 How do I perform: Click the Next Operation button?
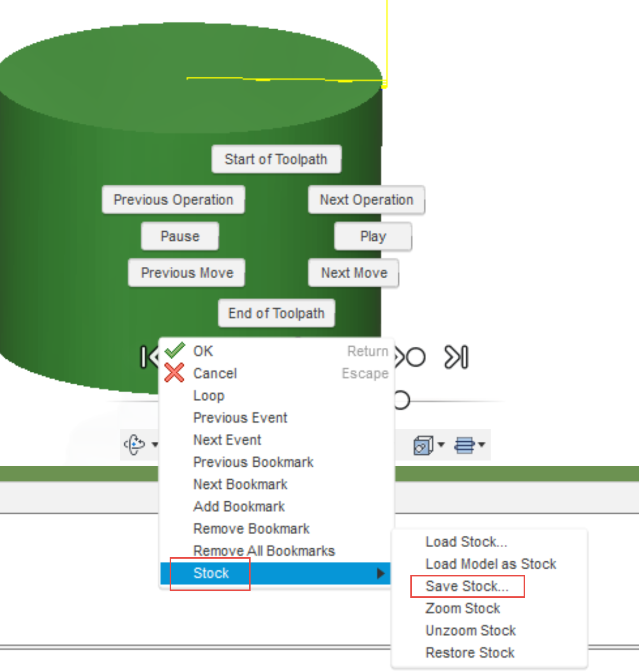(x=366, y=200)
